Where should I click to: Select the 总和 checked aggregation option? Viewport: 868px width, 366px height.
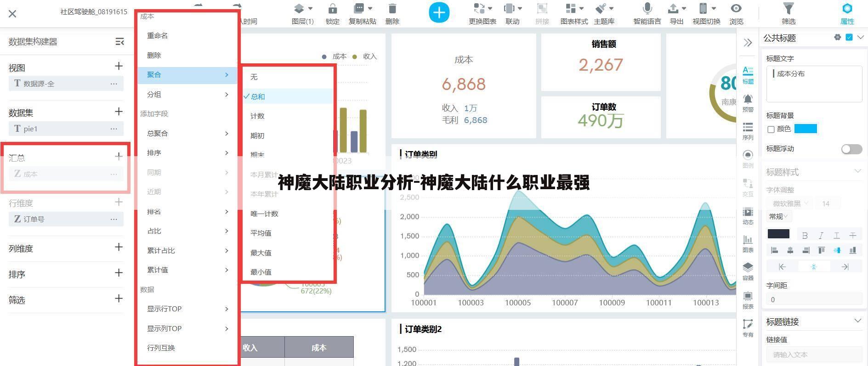(x=287, y=96)
